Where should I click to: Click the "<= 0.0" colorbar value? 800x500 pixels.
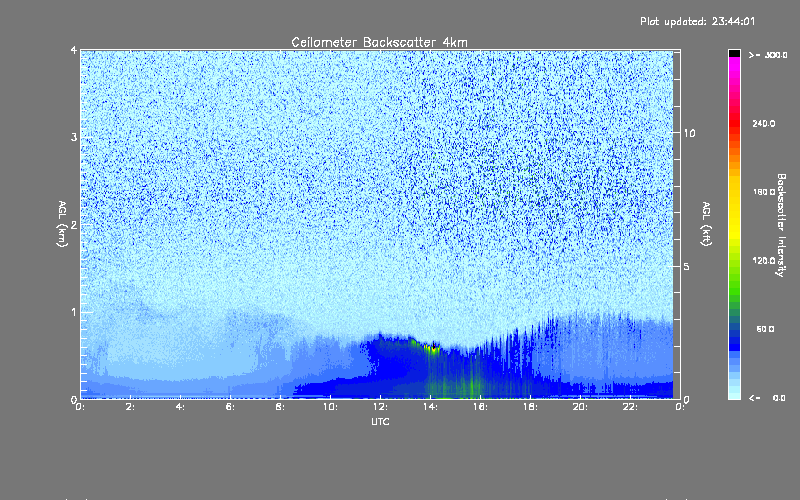coord(767,397)
